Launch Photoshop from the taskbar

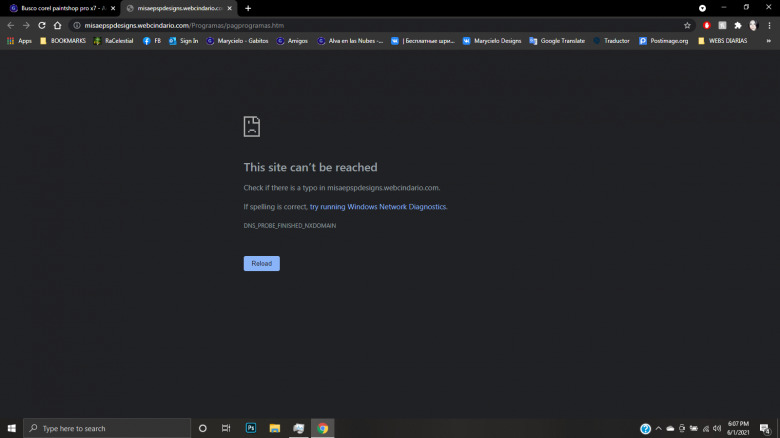coord(250,428)
